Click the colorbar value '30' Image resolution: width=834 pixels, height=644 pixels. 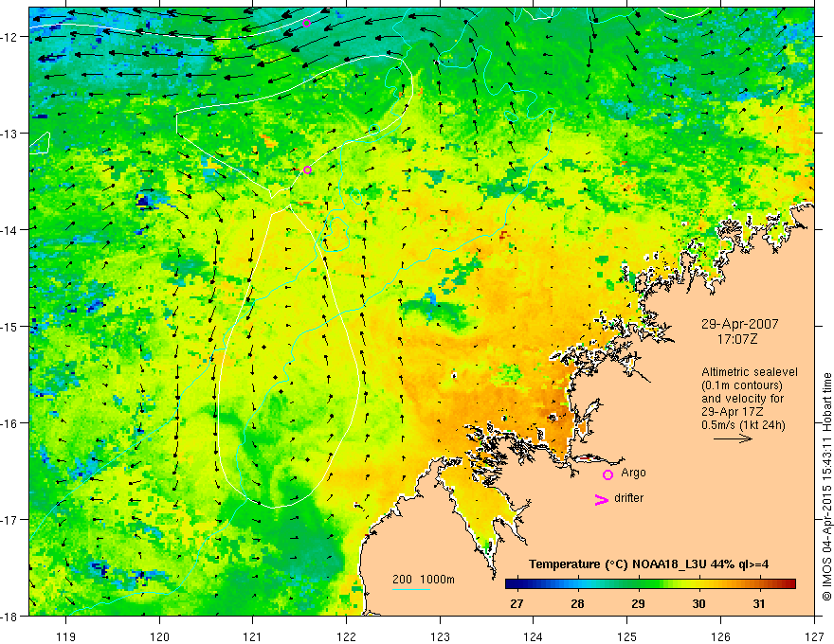pyautogui.click(x=698, y=603)
